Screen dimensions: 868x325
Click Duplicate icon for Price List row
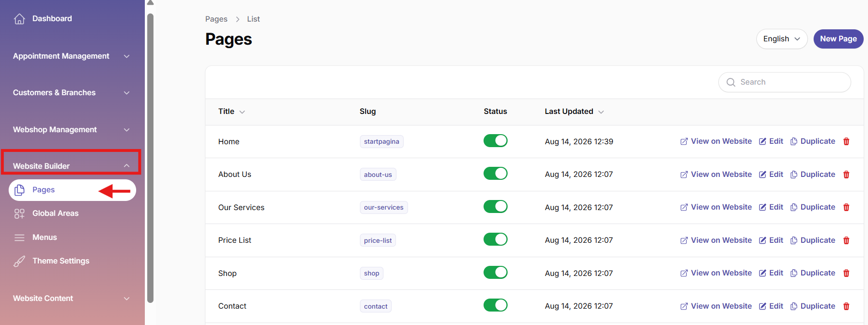(794, 240)
